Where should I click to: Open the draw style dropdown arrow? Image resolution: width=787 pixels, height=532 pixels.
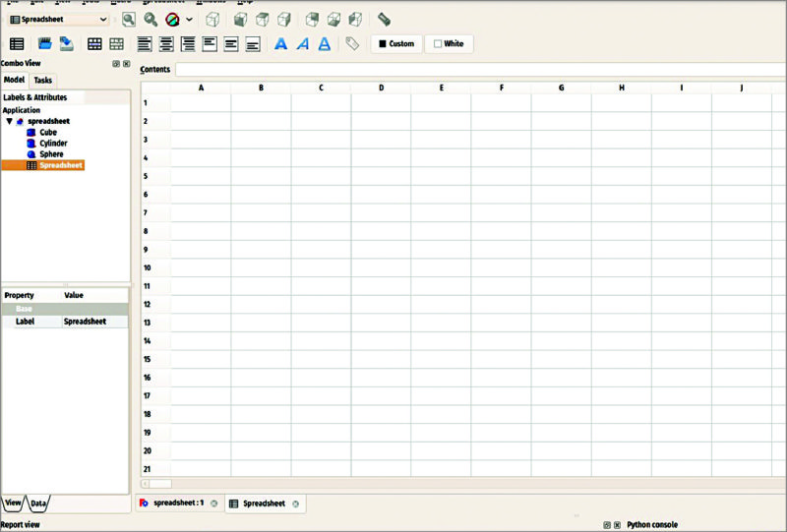point(189,20)
